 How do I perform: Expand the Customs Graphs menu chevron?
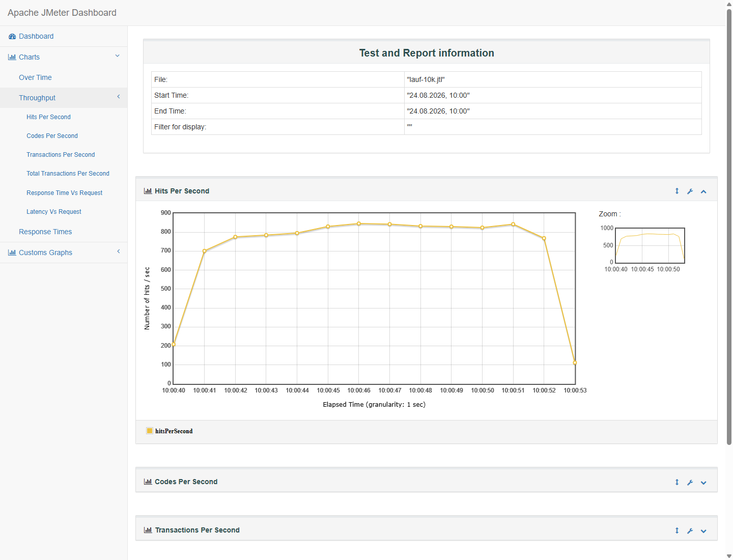coord(119,251)
